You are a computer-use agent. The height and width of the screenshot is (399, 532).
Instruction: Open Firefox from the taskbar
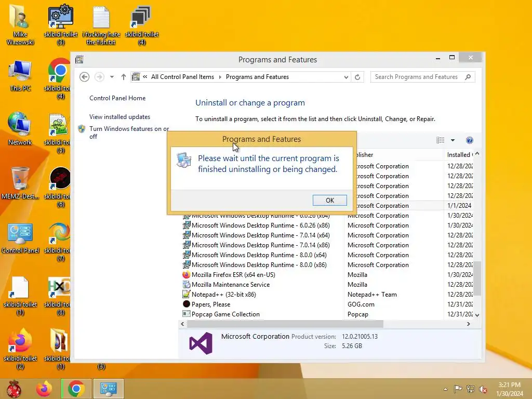click(44, 389)
